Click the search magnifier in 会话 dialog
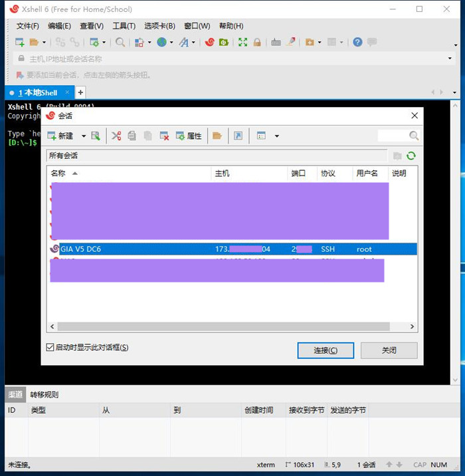 click(x=414, y=136)
